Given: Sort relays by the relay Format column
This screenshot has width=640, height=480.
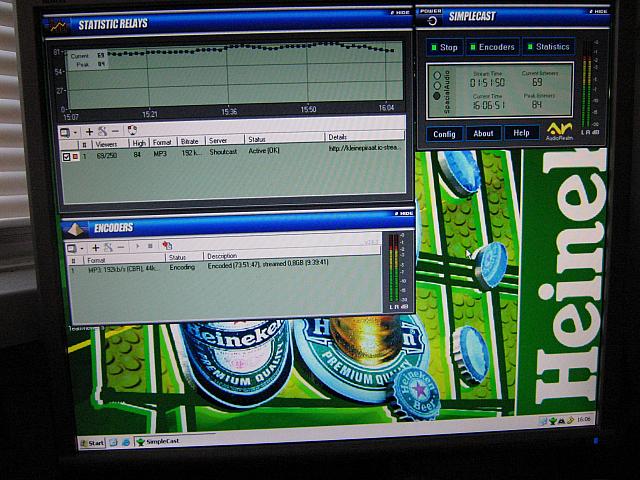Looking at the screenshot, I should (163, 142).
